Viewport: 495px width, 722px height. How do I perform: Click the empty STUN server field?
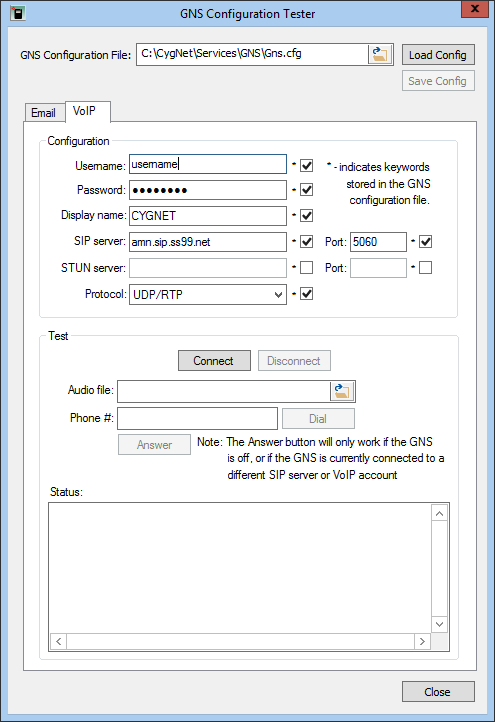click(x=208, y=268)
